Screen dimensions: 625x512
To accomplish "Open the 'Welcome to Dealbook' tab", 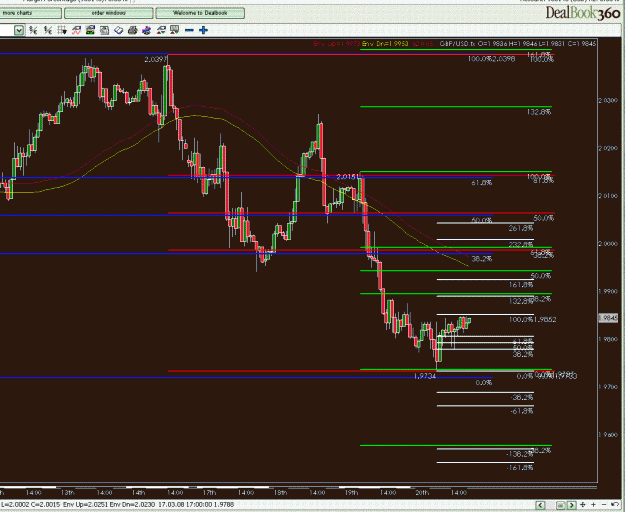I will click(200, 13).
